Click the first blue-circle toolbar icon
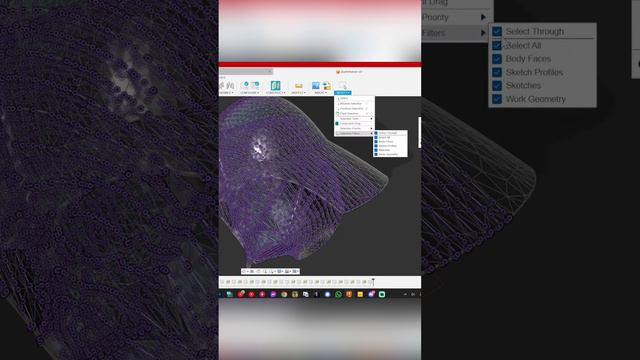The image size is (640, 360). (x=246, y=85)
